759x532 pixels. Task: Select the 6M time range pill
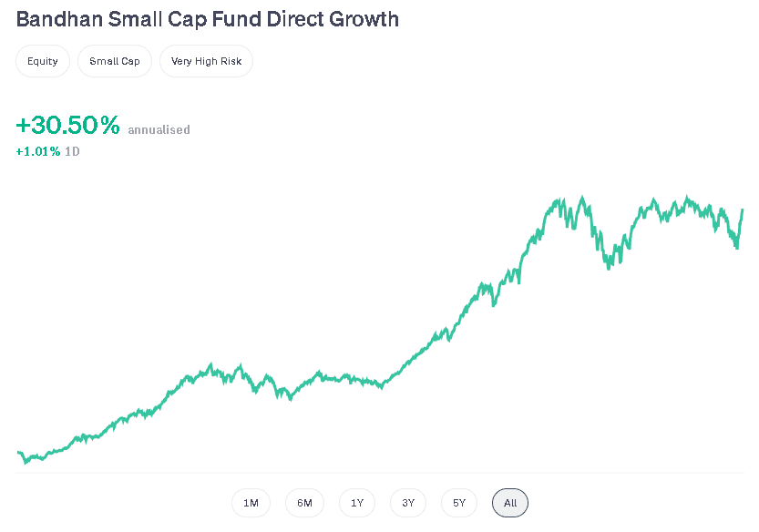tap(304, 502)
